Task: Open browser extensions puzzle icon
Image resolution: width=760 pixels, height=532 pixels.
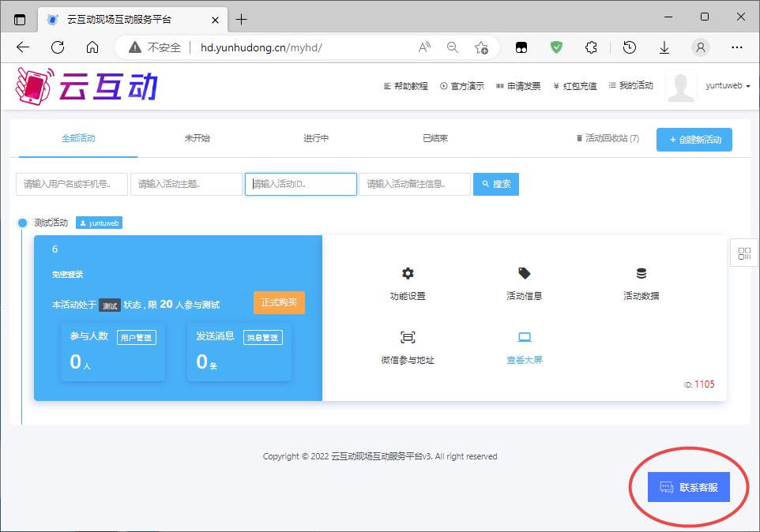Action: coord(592,47)
